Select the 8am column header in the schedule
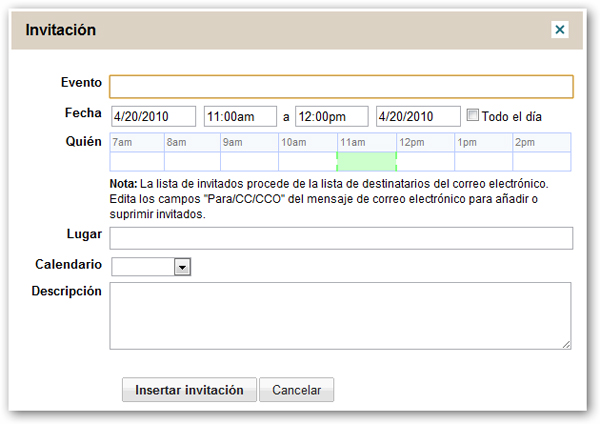The image size is (600, 424). point(192,142)
